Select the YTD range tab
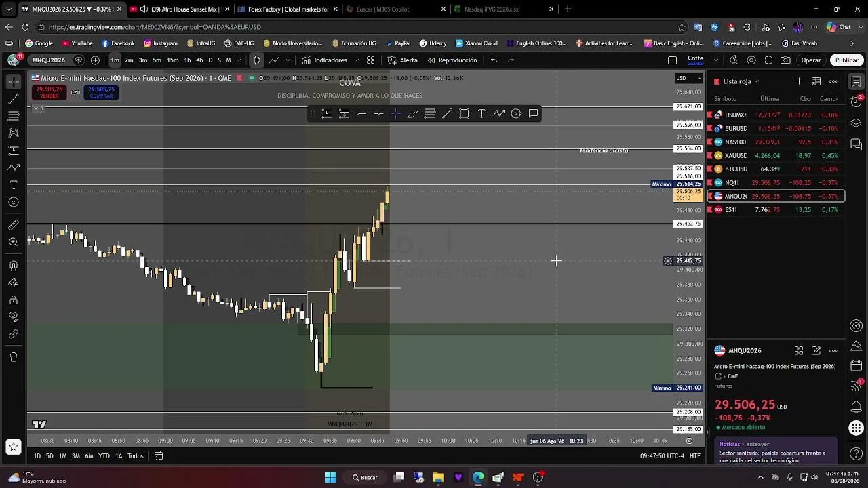 pos(104,456)
